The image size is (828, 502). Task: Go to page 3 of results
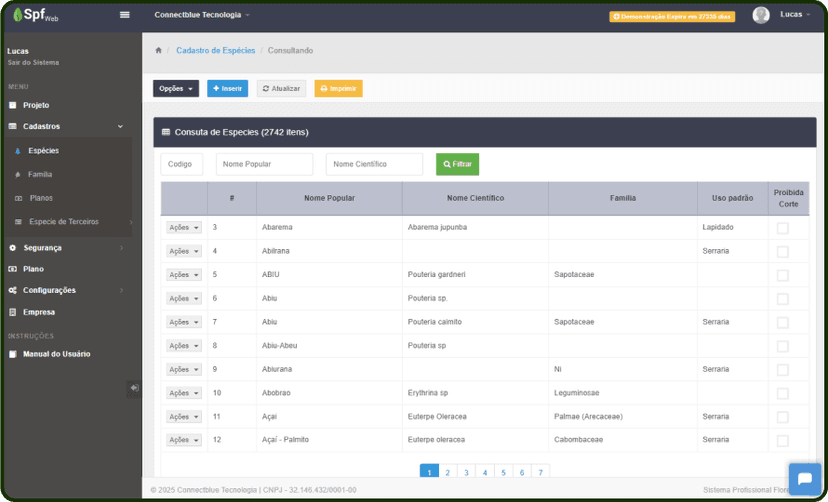click(x=466, y=472)
